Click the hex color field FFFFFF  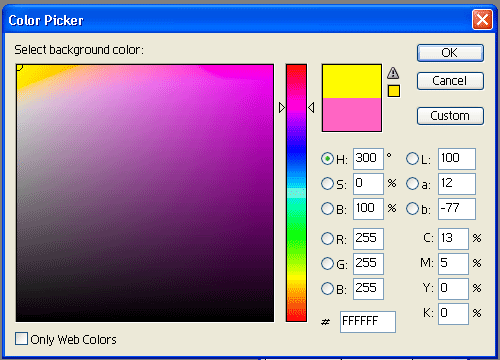tap(368, 322)
